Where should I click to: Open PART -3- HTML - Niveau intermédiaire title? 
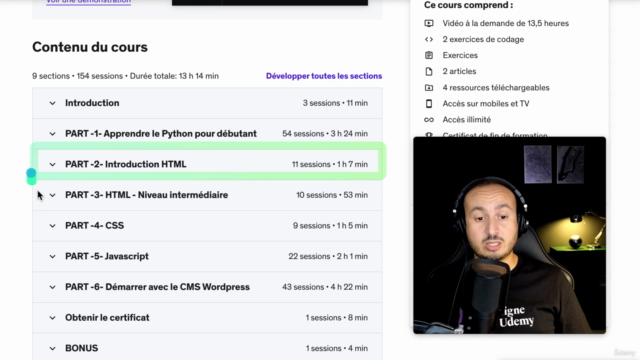click(x=147, y=195)
